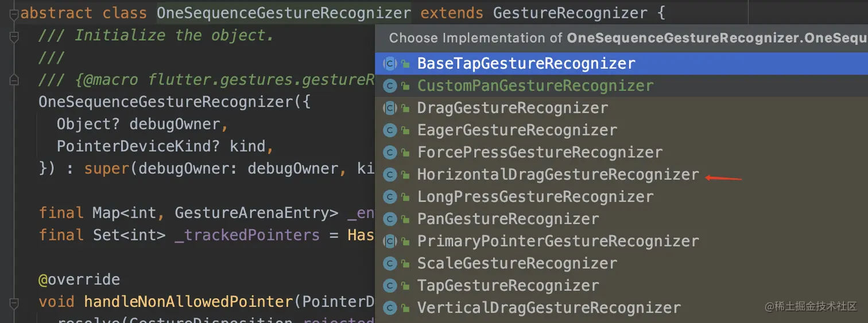Click class icon beside BaseTapGestureRecognizer
Screen dimensions: 868x323
coord(390,64)
